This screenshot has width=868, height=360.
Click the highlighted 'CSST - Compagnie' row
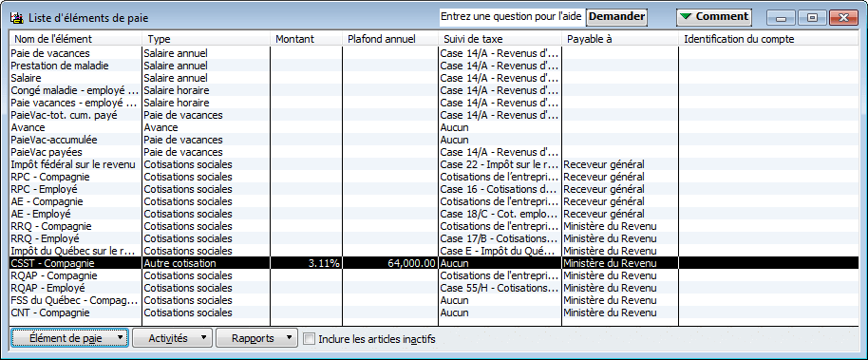point(435,263)
